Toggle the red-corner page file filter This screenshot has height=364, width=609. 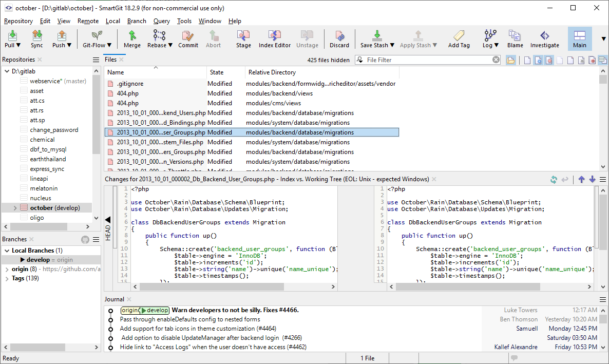[x=570, y=60]
